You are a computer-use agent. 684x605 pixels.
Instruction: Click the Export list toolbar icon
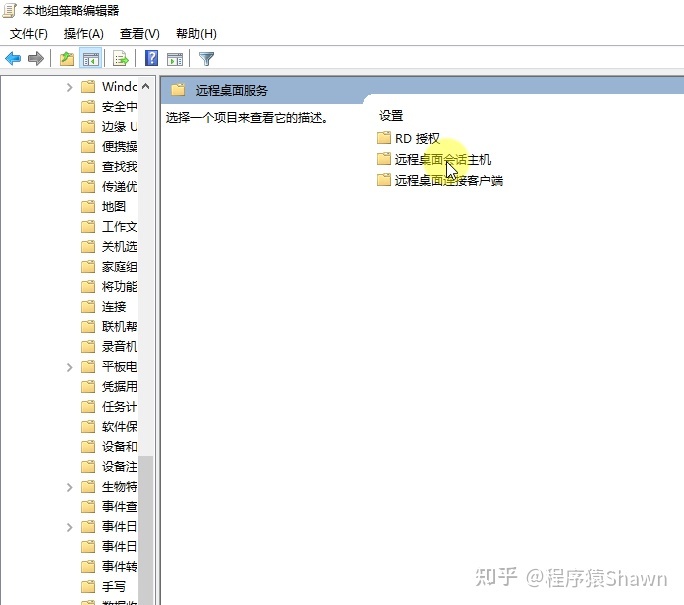click(x=121, y=58)
